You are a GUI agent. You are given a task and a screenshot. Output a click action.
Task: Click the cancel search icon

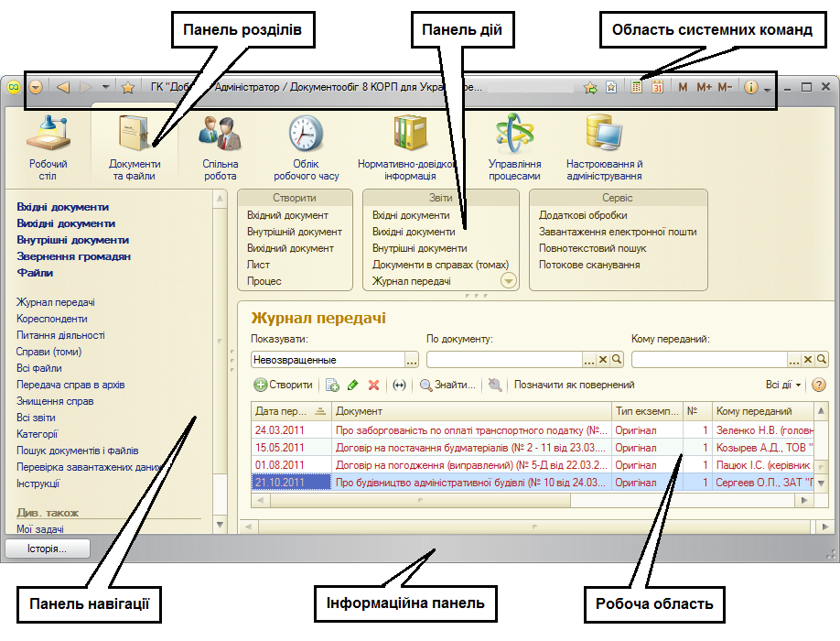point(495,385)
